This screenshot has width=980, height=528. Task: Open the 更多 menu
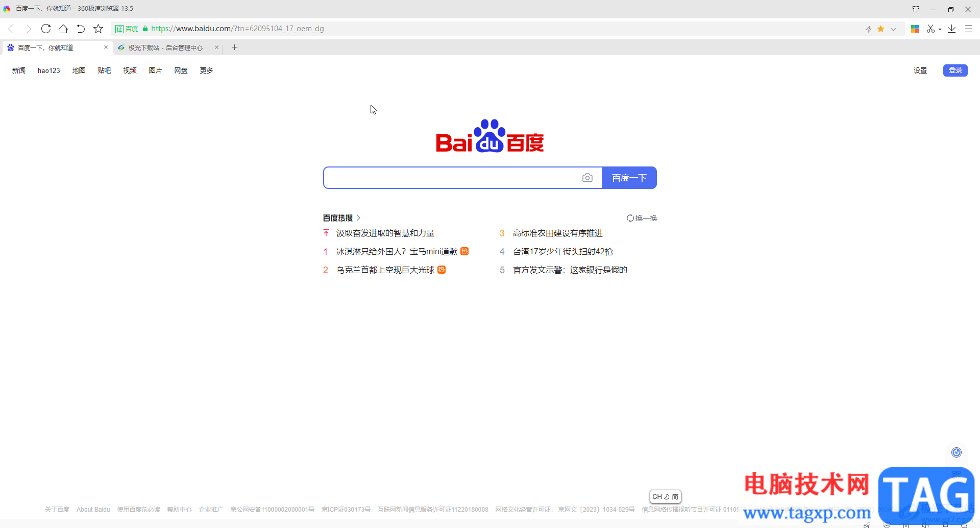[x=206, y=70]
